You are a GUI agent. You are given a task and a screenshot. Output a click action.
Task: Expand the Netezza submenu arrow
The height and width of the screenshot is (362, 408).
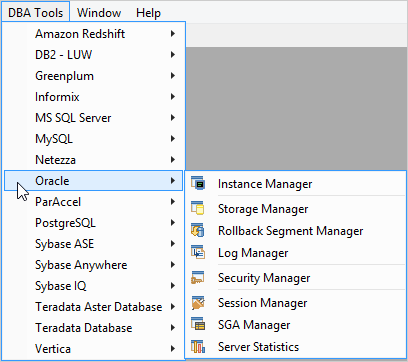pyautogui.click(x=173, y=160)
